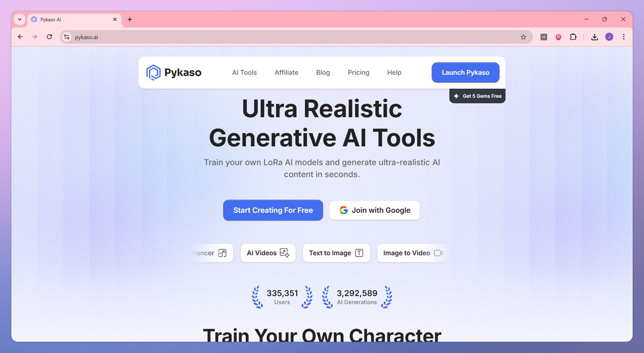
Task: Select the AI Videos tool chip
Action: click(268, 253)
